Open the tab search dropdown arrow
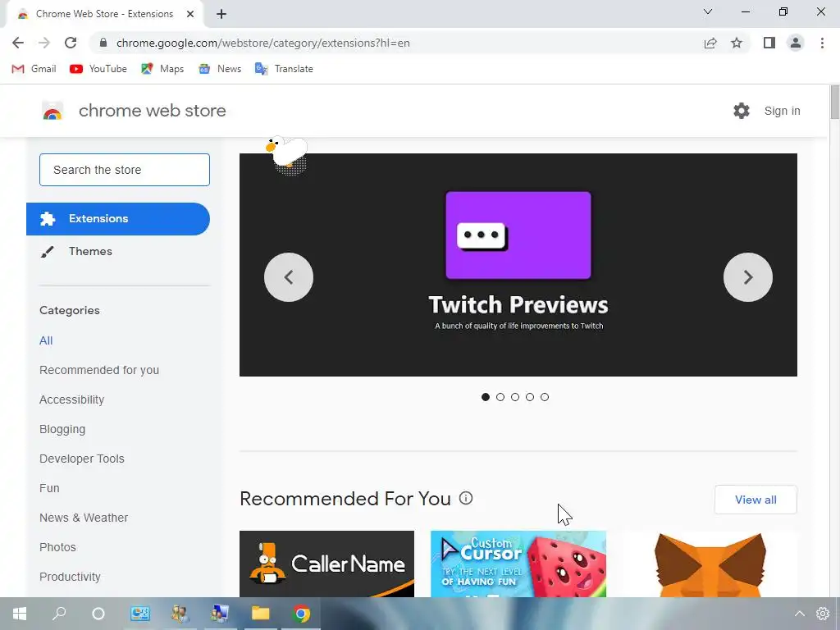The width and height of the screenshot is (840, 630). (708, 11)
